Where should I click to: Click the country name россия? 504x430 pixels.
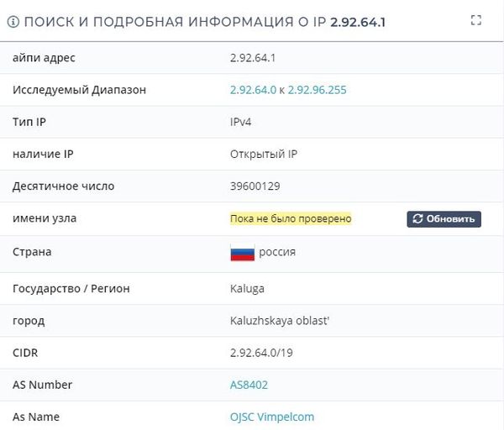pyautogui.click(x=277, y=252)
